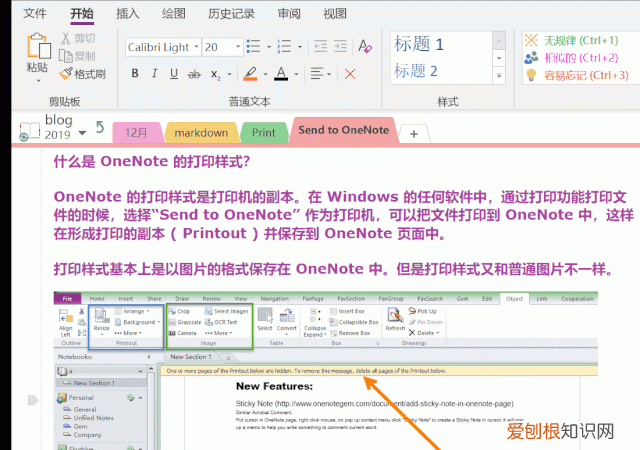Apply bulleted list formatting
The width and height of the screenshot is (640, 450).
tap(253, 46)
